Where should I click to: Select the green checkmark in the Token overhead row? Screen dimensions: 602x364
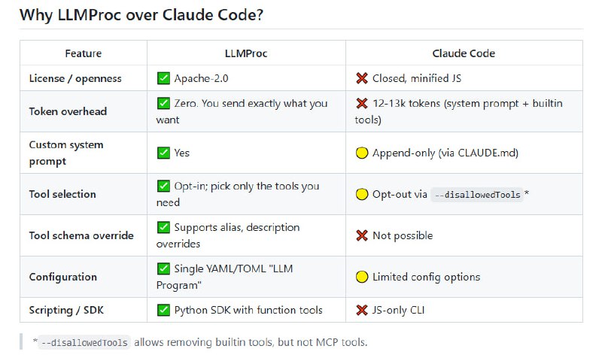163,104
